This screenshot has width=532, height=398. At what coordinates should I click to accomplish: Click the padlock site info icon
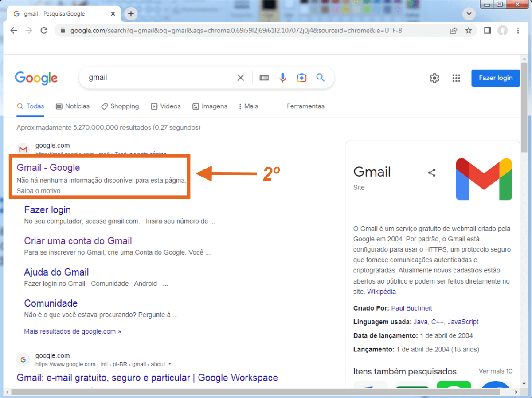[63, 31]
